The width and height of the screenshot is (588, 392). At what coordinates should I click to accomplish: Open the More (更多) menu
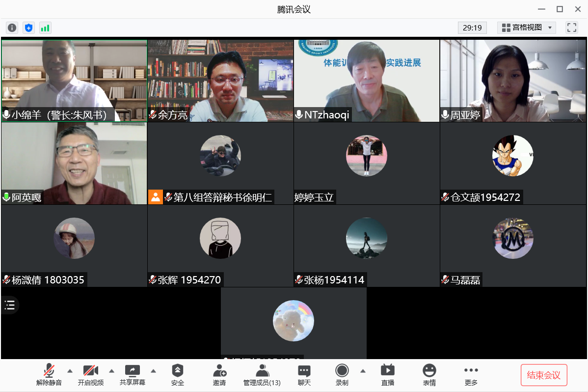471,375
